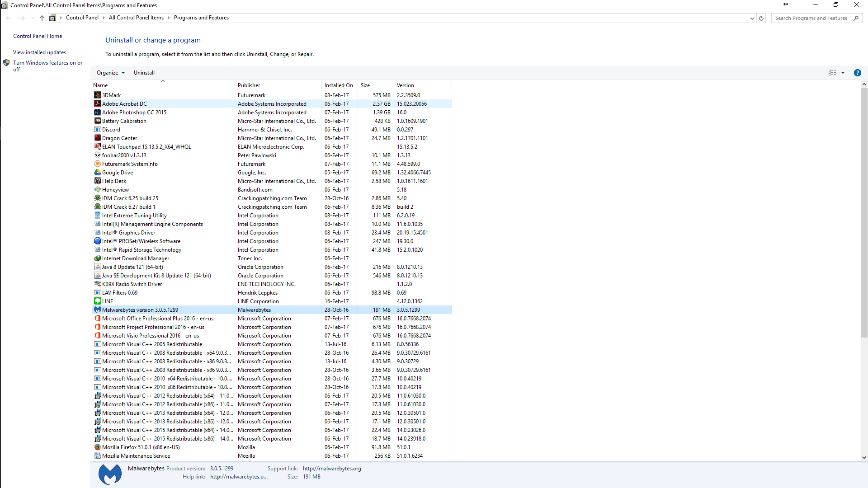This screenshot has width=868, height=488.
Task: Select LAV Filters 0.69 entry
Action: (x=271, y=293)
